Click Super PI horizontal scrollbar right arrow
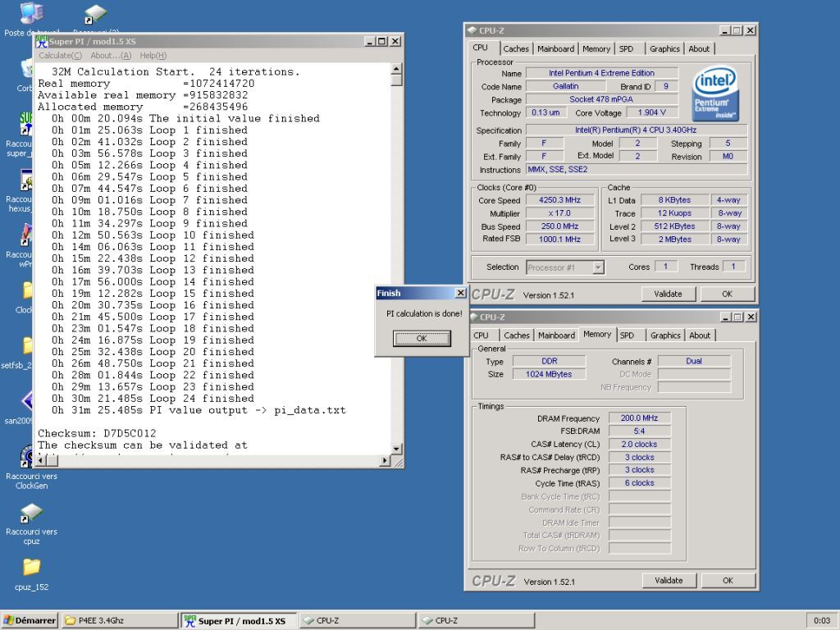 click(x=386, y=461)
